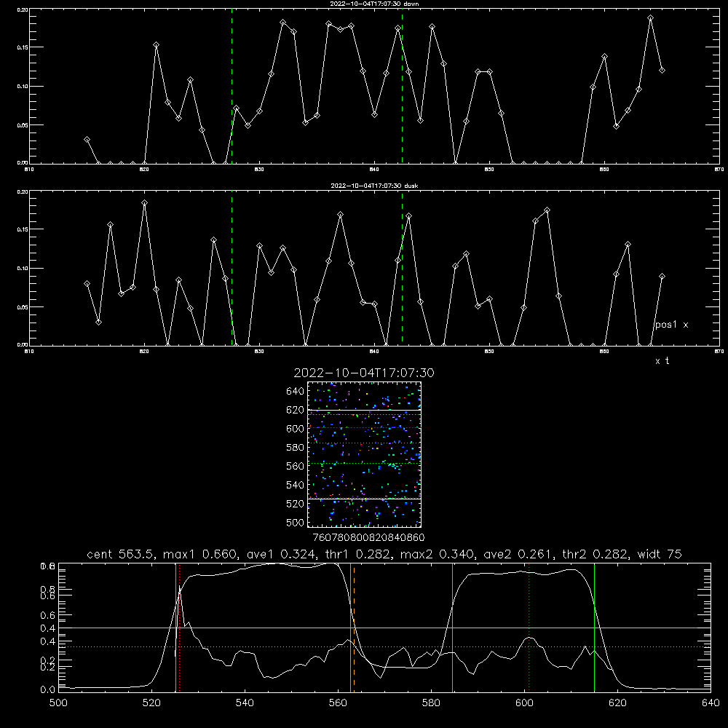The height and width of the screenshot is (728, 728).
Task: Click the lower white horizontal line in particle image
Action: (365, 499)
